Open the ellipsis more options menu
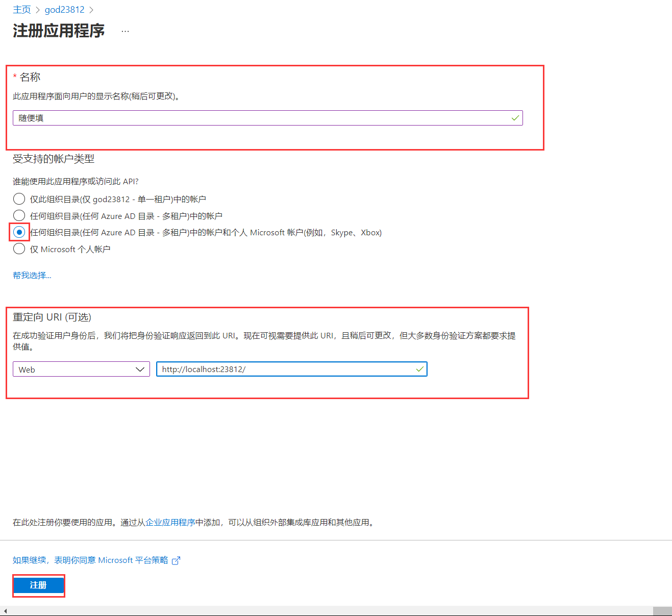672x616 pixels. [x=125, y=31]
